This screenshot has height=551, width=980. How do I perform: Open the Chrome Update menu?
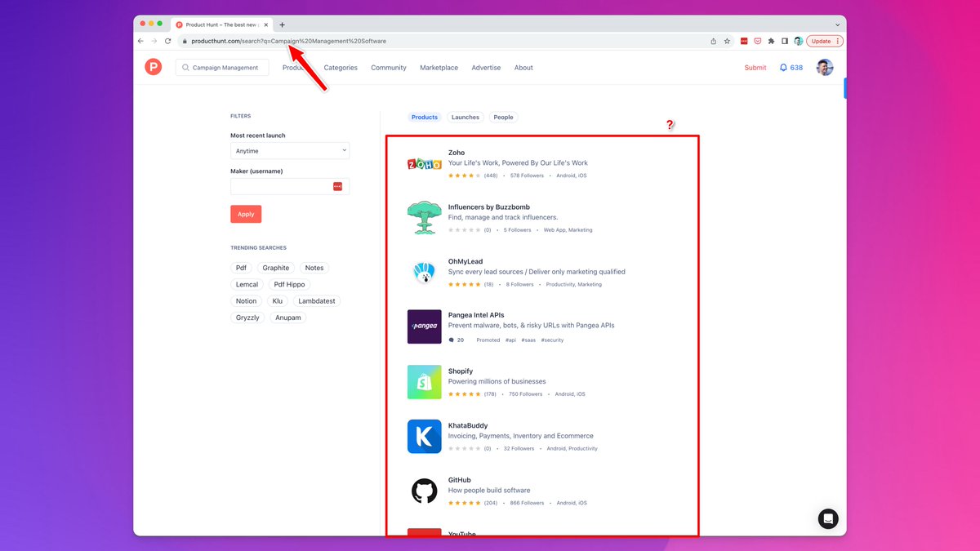[x=824, y=41]
